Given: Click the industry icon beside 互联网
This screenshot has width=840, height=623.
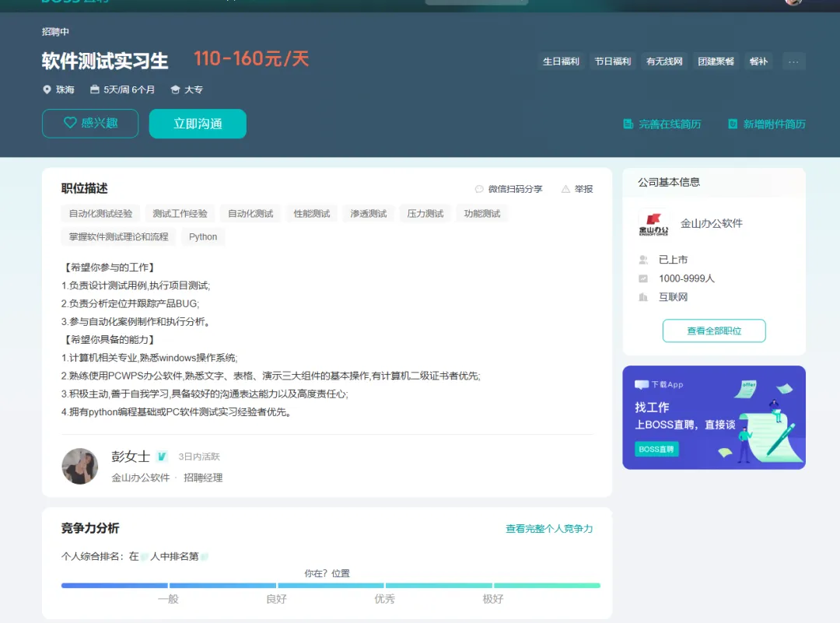Looking at the screenshot, I should point(643,297).
